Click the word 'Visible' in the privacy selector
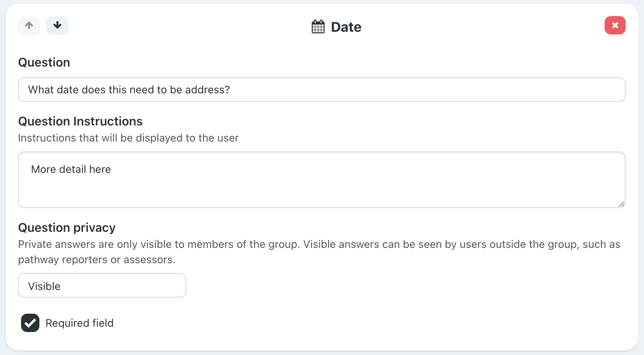Viewport: 644px width, 355px height. [44, 287]
